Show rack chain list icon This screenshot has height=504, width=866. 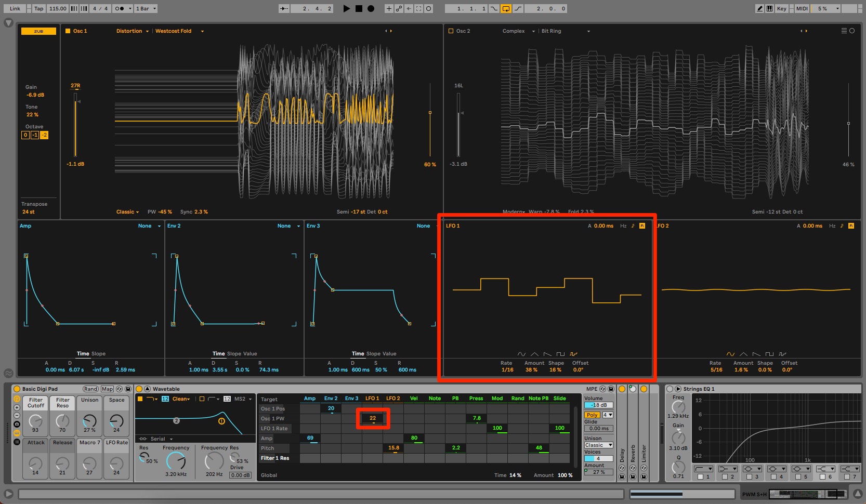[17, 442]
